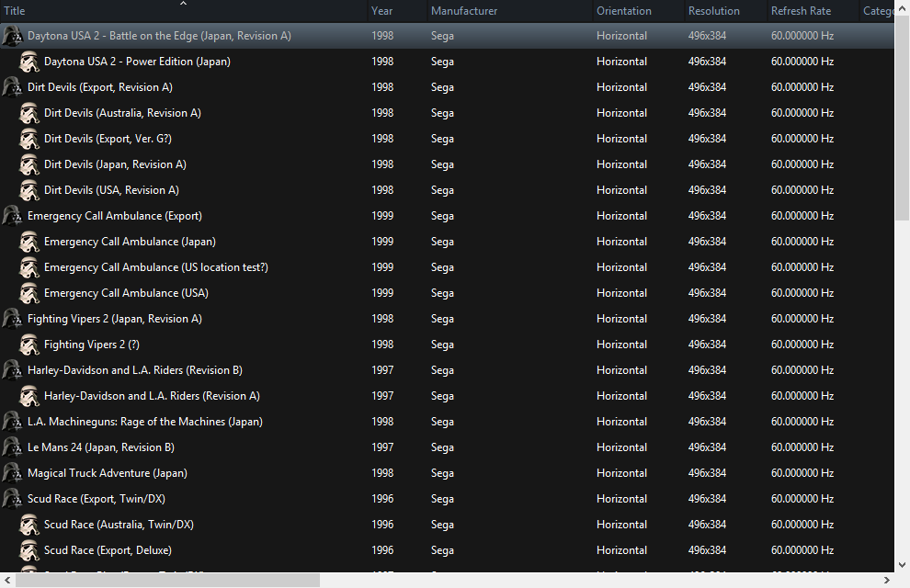Click Darth Vader icon for Dirt Devils (Export, Revision A)
Viewport: 910px width, 588px height.
click(12, 87)
